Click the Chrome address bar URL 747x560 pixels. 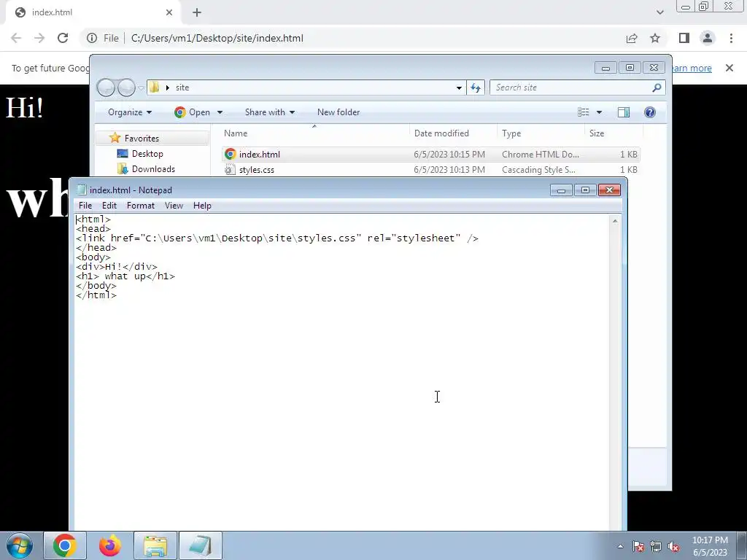coord(217,38)
